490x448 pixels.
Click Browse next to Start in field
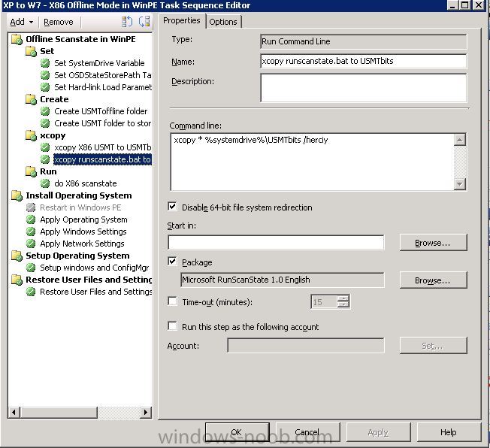click(x=433, y=243)
